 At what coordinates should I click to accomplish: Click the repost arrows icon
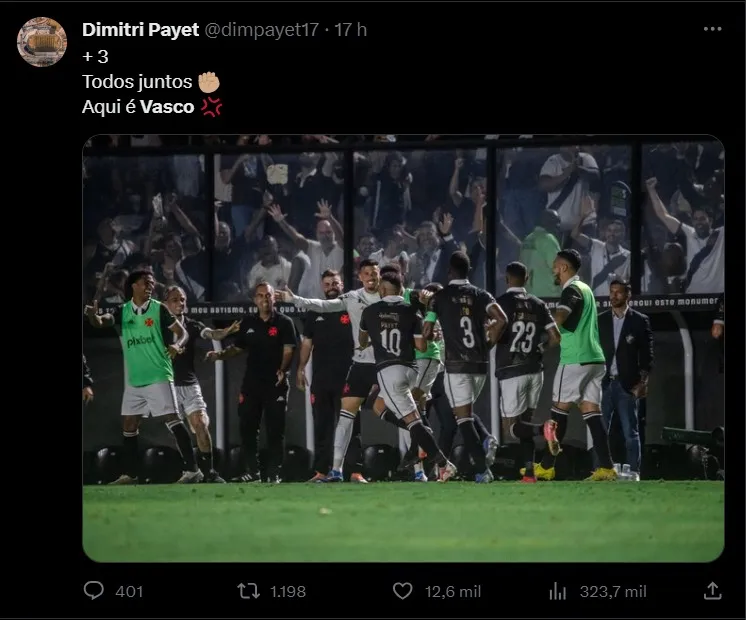coord(248,591)
